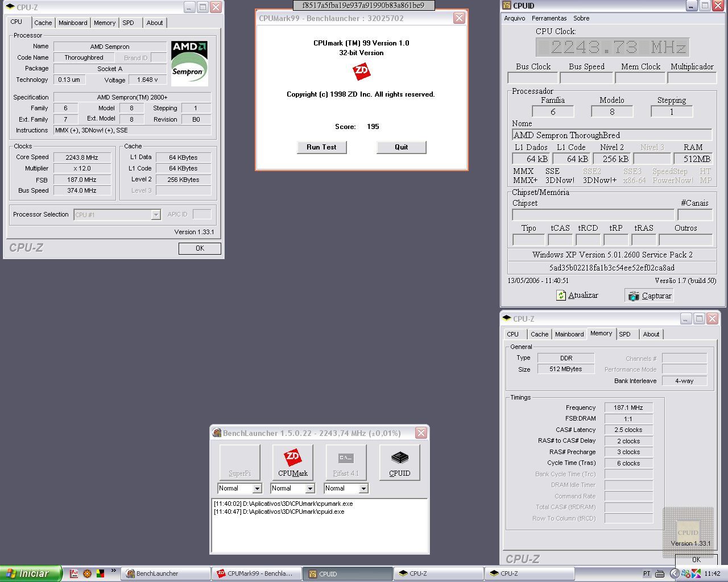Open the Pifast priority dropdown

[363, 488]
